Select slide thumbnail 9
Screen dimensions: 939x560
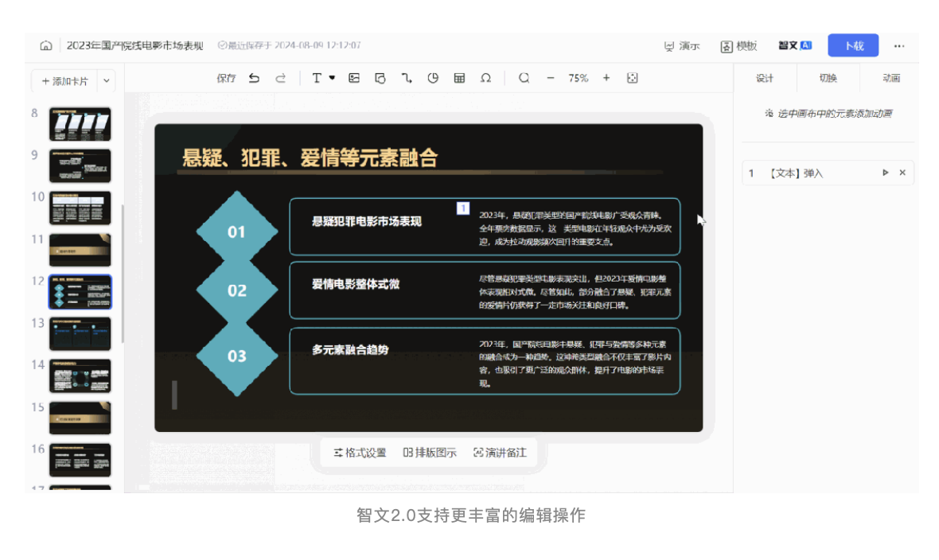point(80,166)
